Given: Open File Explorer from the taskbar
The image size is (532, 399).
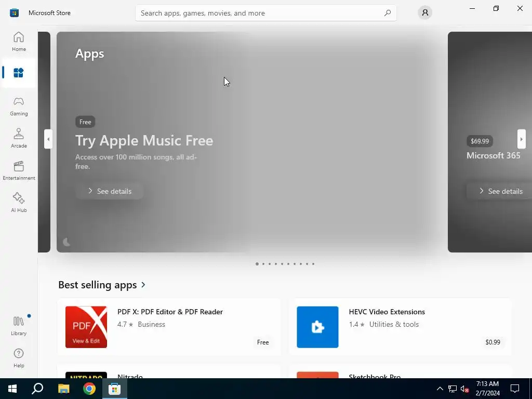Looking at the screenshot, I should [63, 389].
